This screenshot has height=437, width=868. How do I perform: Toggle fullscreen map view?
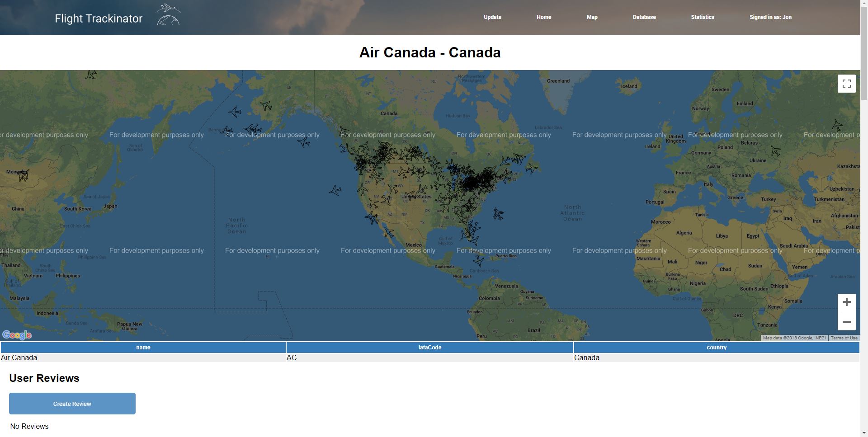(846, 84)
